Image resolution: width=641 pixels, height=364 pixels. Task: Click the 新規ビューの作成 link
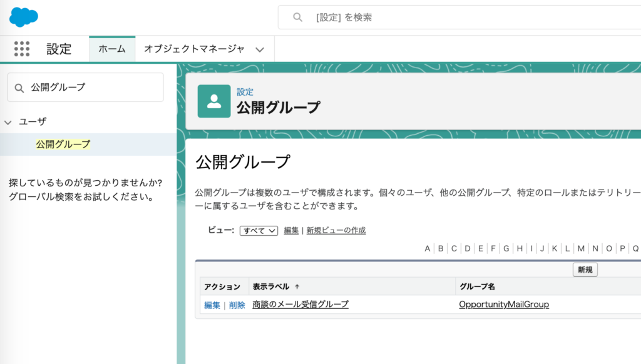(336, 231)
